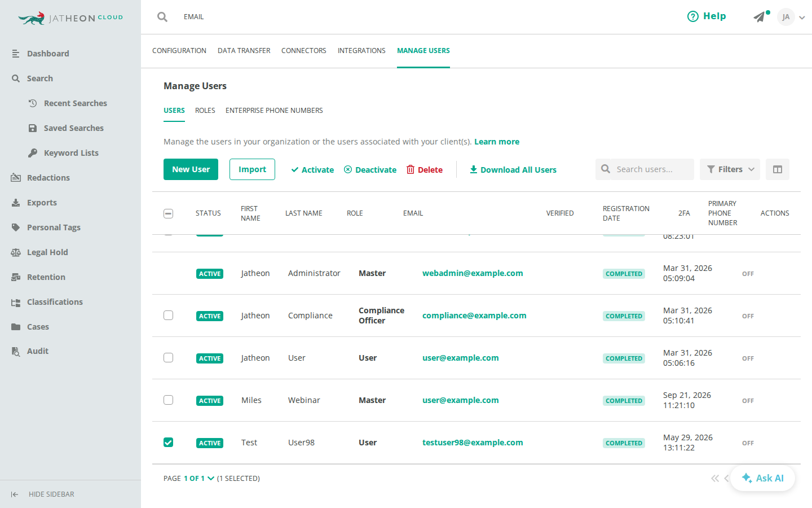The image size is (812, 508).
Task: Check the Jatheon Compliance row checkbox
Action: [x=168, y=316]
